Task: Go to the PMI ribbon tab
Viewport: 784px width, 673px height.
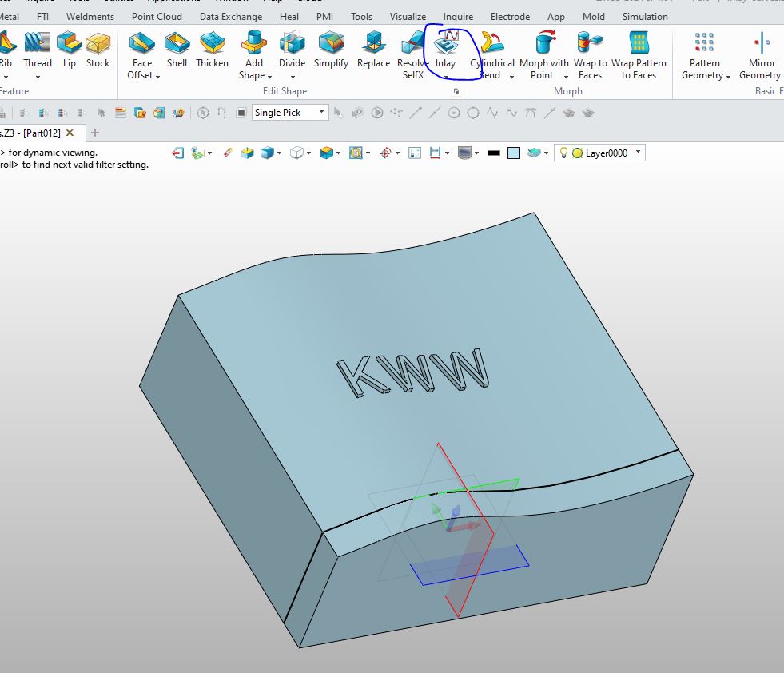Action: tap(324, 17)
